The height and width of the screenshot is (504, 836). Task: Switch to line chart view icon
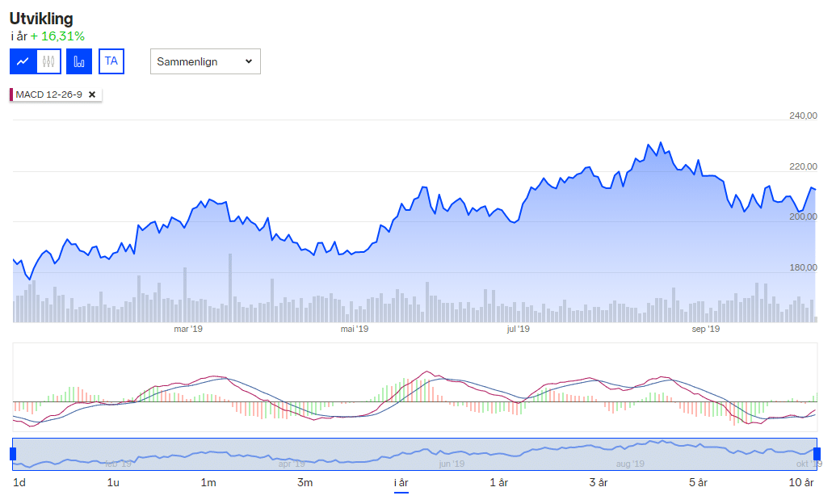[23, 61]
